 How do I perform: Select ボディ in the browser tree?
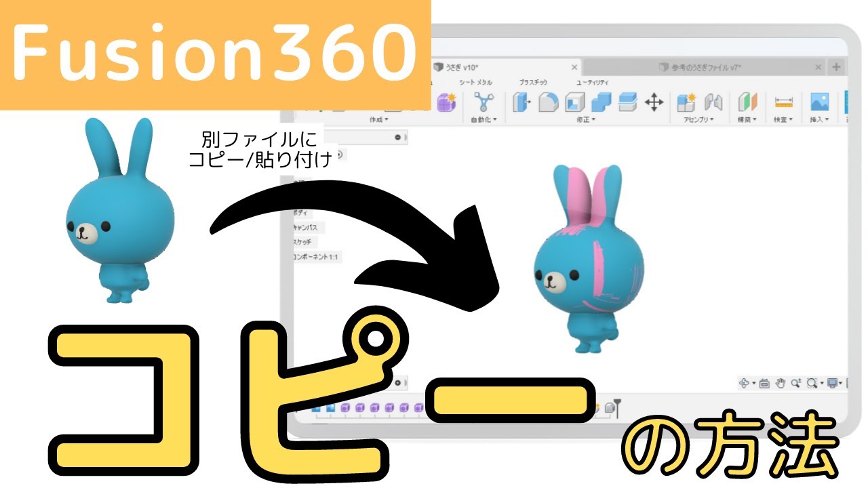(300, 212)
